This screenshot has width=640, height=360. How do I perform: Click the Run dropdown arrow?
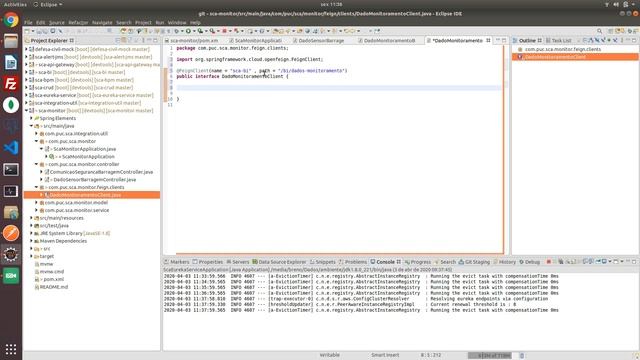[194, 31]
